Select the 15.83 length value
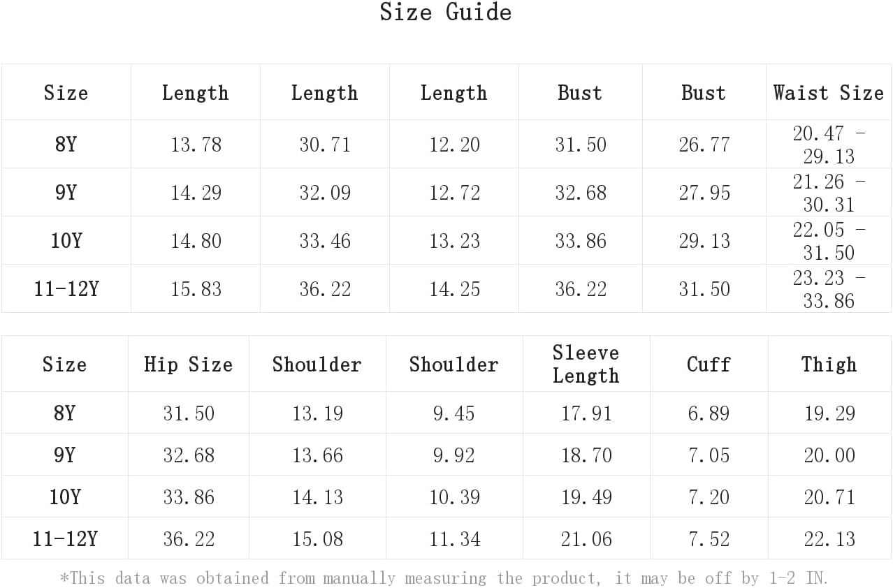 tap(196, 289)
